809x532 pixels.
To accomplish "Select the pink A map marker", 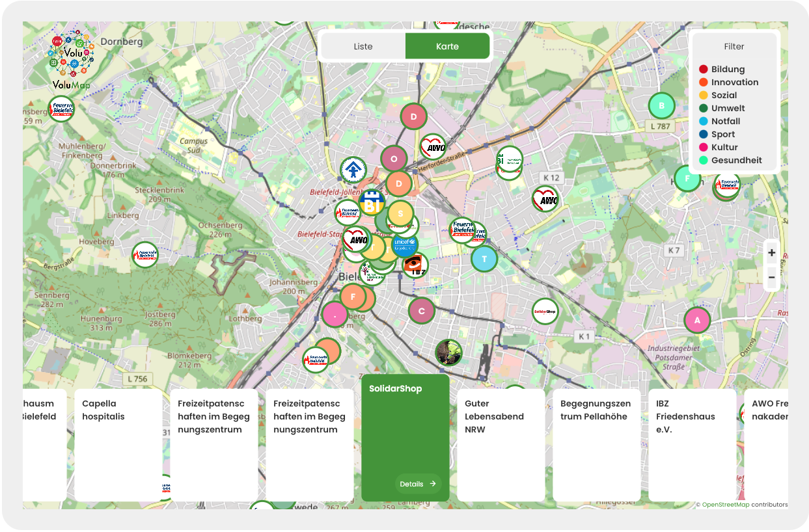I will [697, 320].
